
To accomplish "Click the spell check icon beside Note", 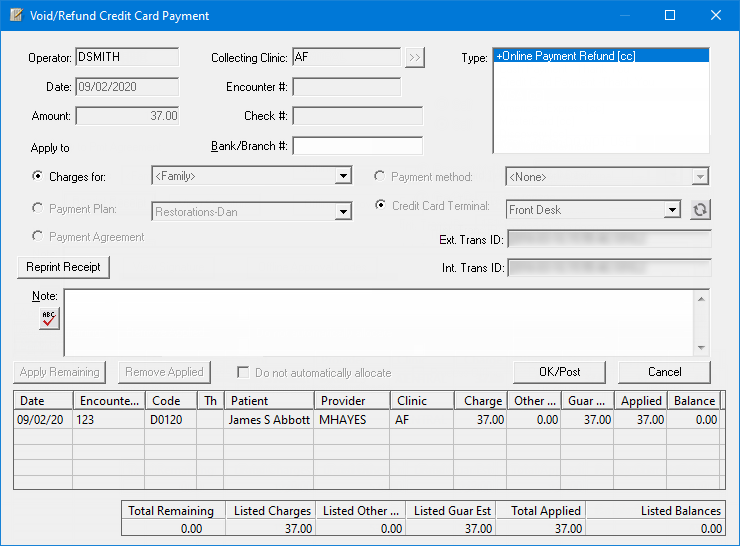I will pos(48,318).
